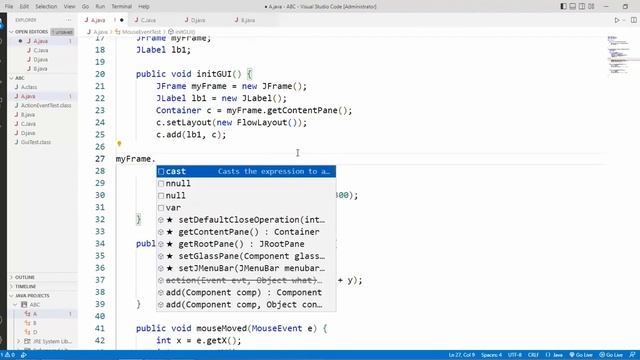Click the rightmost Go Live button
640x360 pixels.
click(611, 355)
